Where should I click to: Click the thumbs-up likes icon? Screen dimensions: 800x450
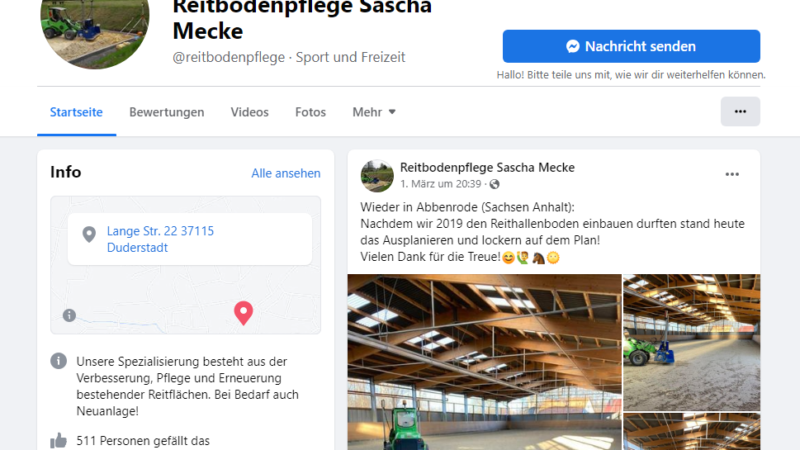(x=59, y=441)
